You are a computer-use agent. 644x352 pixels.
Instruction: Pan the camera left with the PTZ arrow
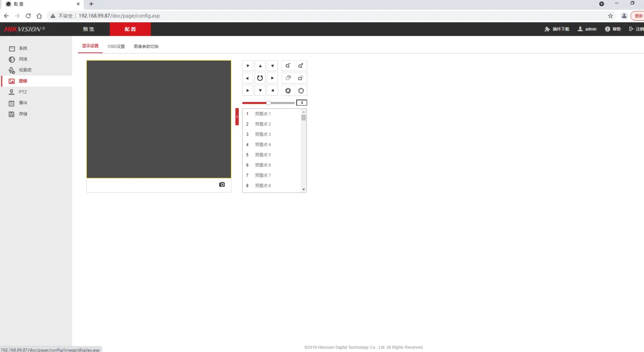[248, 78]
